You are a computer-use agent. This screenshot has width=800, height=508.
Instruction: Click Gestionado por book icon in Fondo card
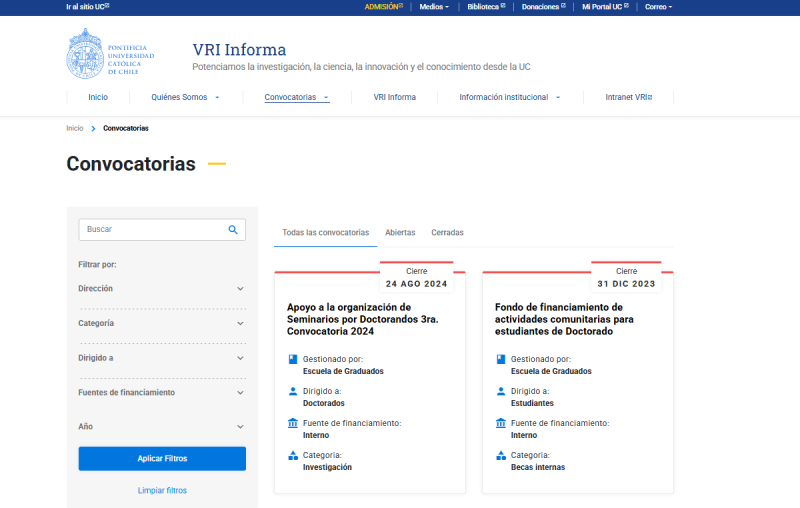click(501, 359)
